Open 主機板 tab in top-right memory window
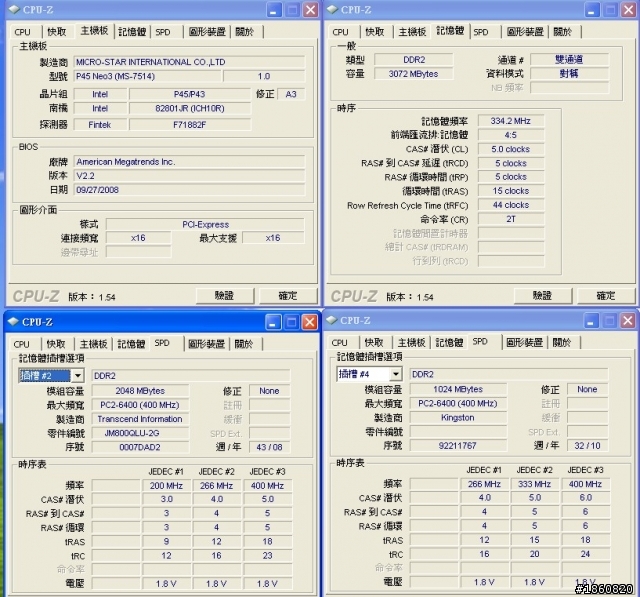Image resolution: width=640 pixels, height=597 pixels. (x=412, y=32)
